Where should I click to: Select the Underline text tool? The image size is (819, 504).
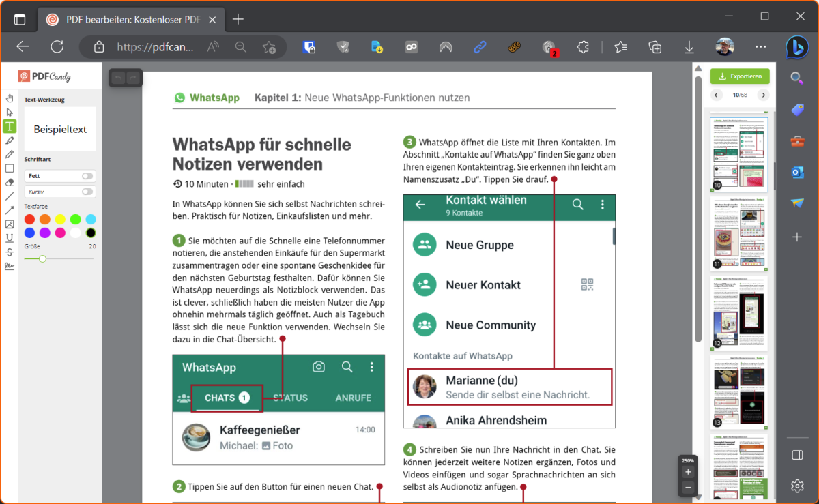pos(10,238)
